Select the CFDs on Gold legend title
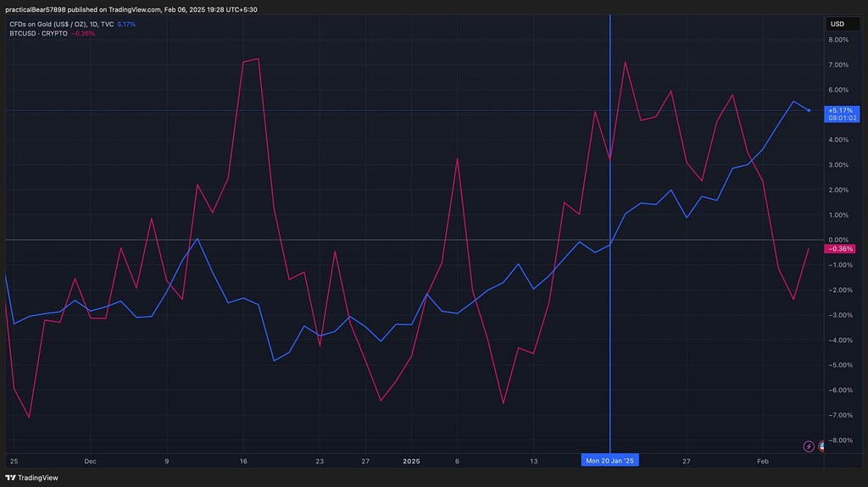 click(61, 25)
